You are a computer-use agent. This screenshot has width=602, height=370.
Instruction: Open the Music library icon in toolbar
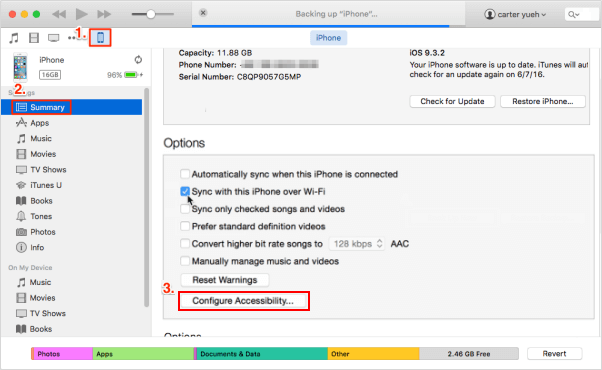click(x=14, y=38)
